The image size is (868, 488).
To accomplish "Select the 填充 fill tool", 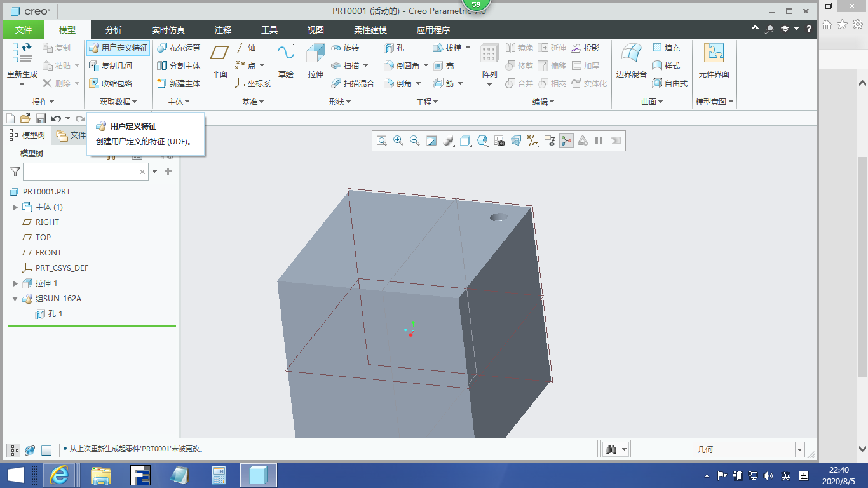I will pos(667,48).
